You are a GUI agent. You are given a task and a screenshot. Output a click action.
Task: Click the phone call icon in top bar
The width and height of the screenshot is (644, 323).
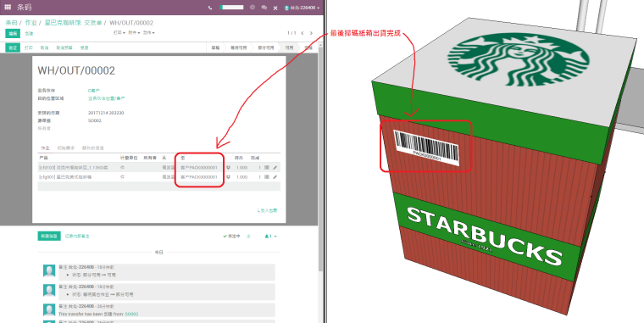(x=210, y=8)
